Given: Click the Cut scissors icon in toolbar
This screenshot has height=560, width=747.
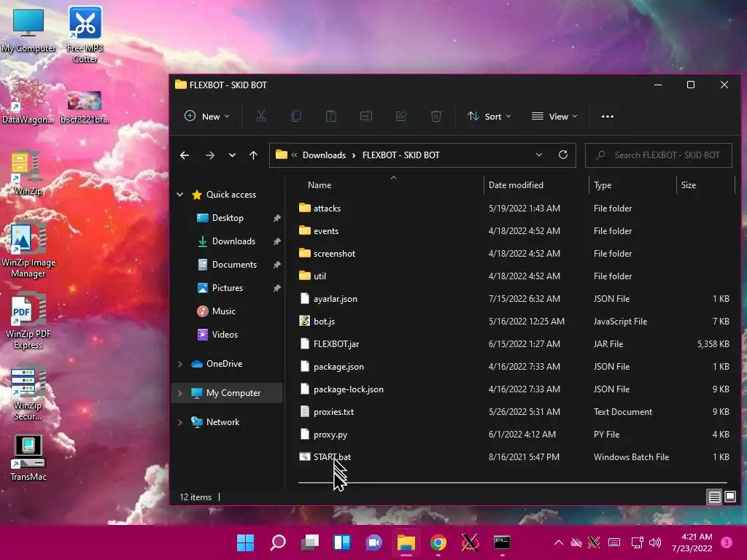Looking at the screenshot, I should click(261, 116).
